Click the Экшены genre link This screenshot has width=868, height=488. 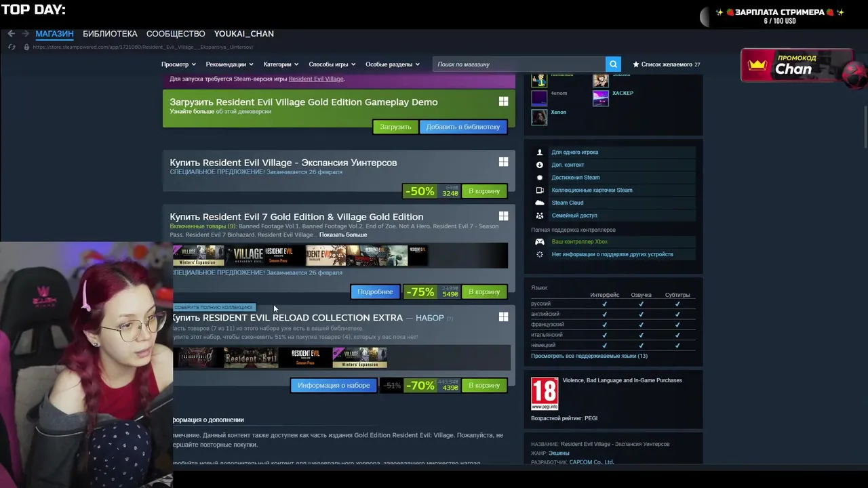click(x=559, y=453)
